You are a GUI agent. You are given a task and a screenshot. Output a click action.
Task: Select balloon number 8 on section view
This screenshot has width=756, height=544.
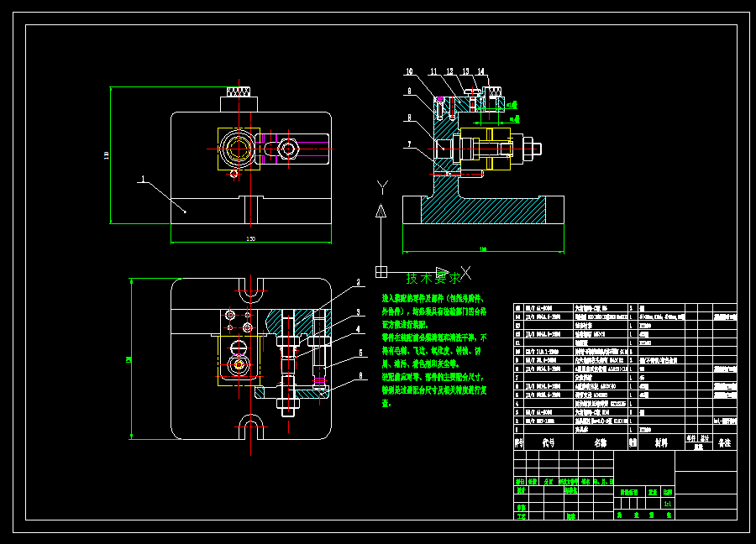click(x=409, y=117)
